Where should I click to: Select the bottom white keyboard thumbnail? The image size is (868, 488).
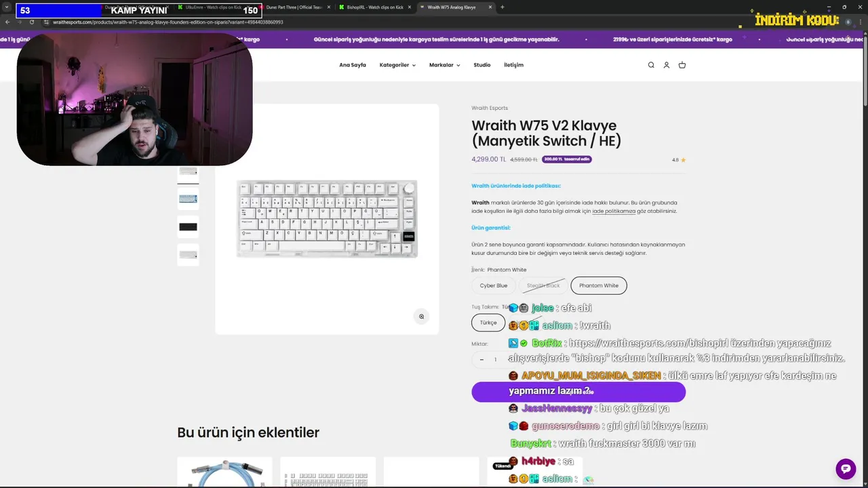click(x=188, y=254)
